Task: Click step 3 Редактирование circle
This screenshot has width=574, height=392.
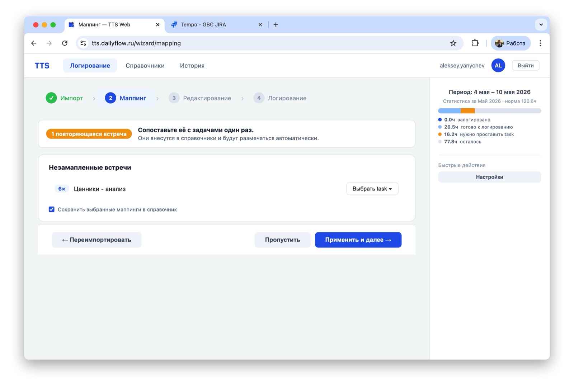Action: point(174,98)
